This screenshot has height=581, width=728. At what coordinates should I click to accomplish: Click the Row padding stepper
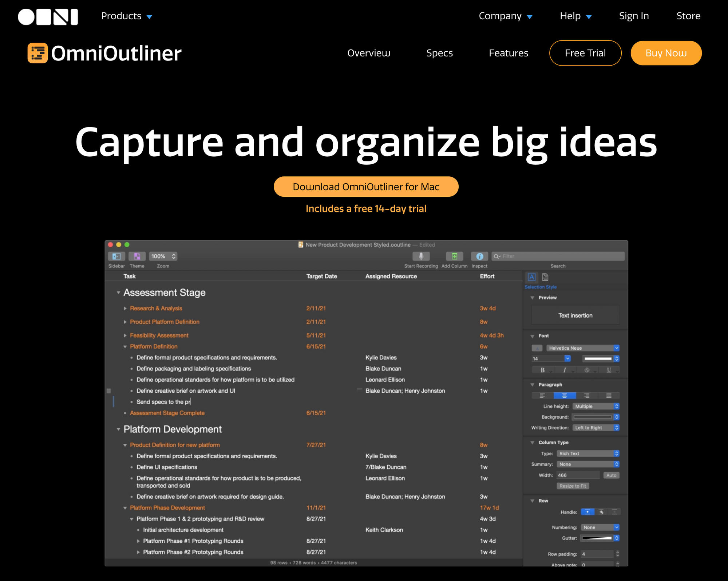[x=617, y=554]
